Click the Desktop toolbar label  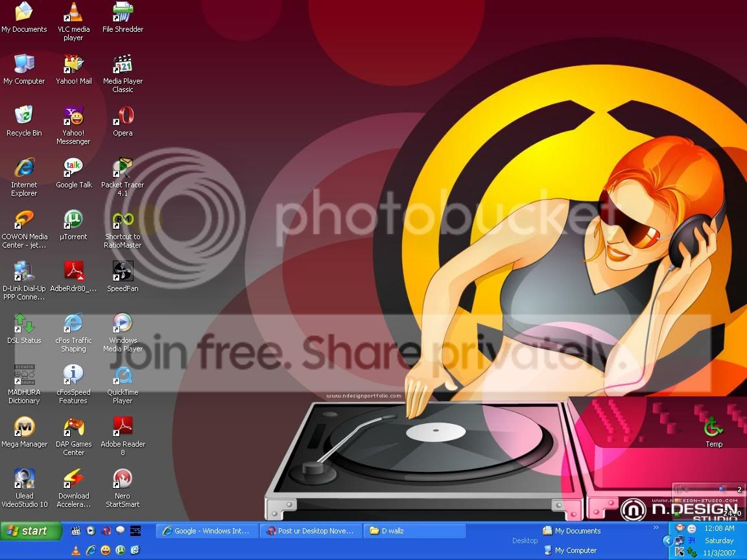[525, 541]
